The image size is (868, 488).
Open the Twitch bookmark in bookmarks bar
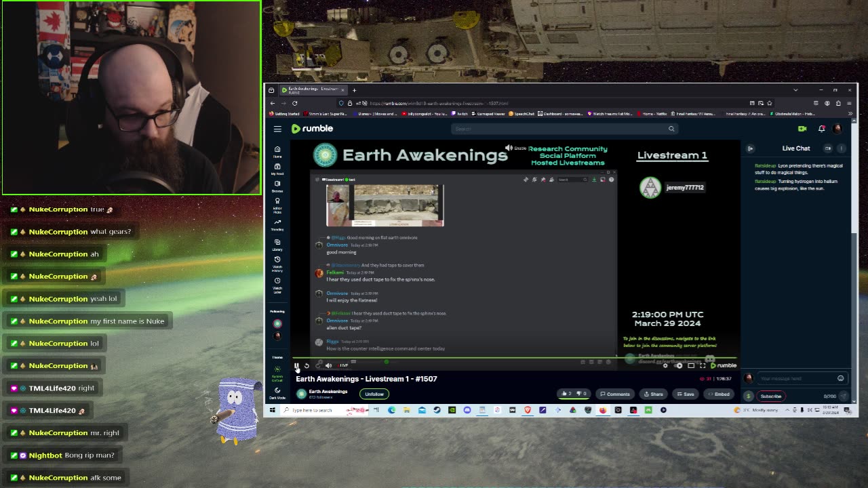point(459,114)
